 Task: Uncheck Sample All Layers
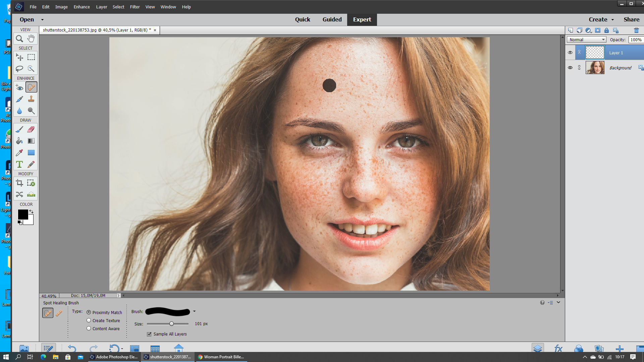click(x=149, y=334)
